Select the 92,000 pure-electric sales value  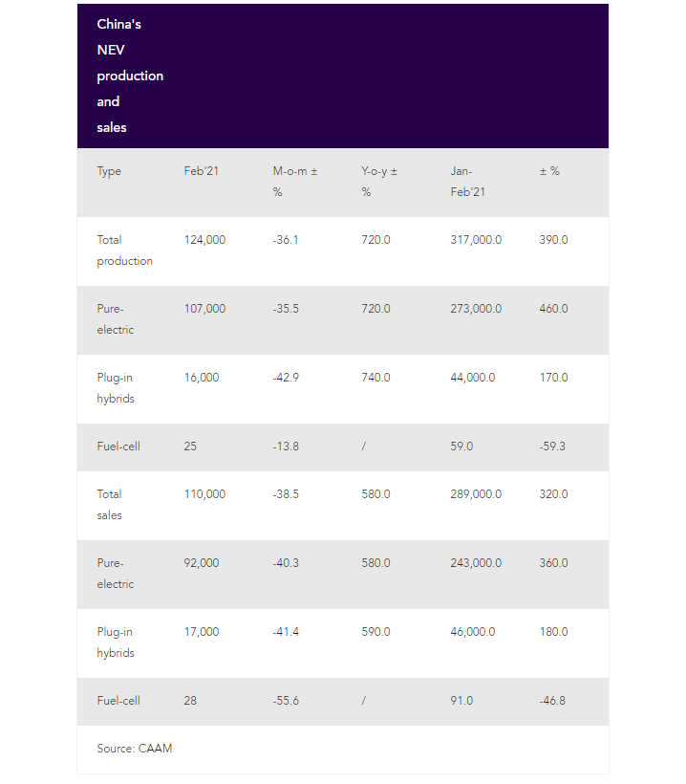tap(202, 563)
